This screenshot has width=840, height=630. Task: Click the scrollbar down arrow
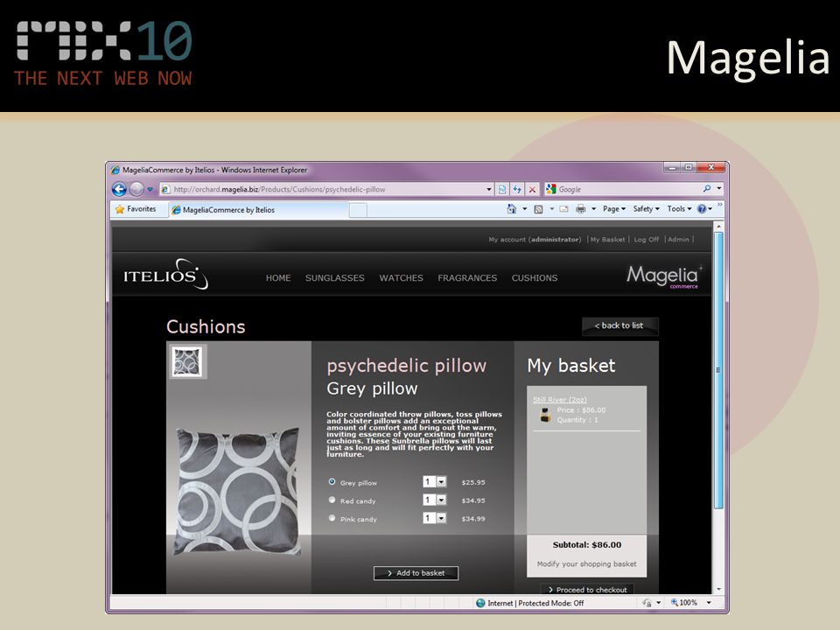coord(719,589)
